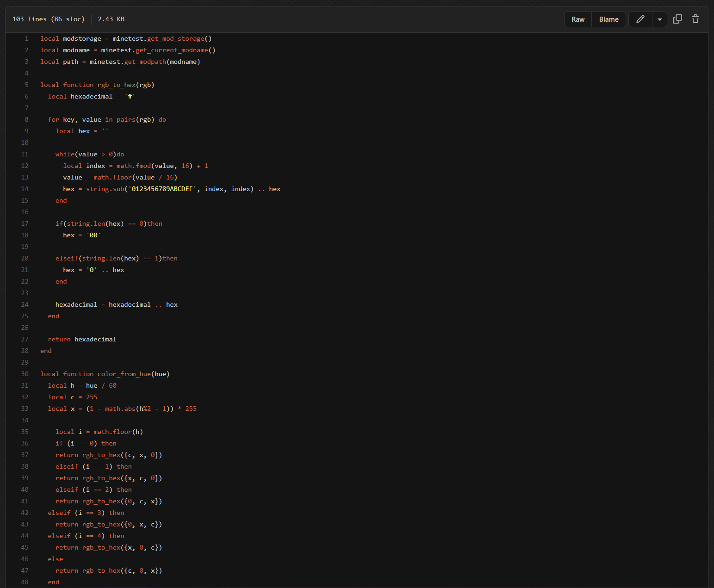Click the 'return hexadecimal' statement
714x588 pixels.
point(82,340)
